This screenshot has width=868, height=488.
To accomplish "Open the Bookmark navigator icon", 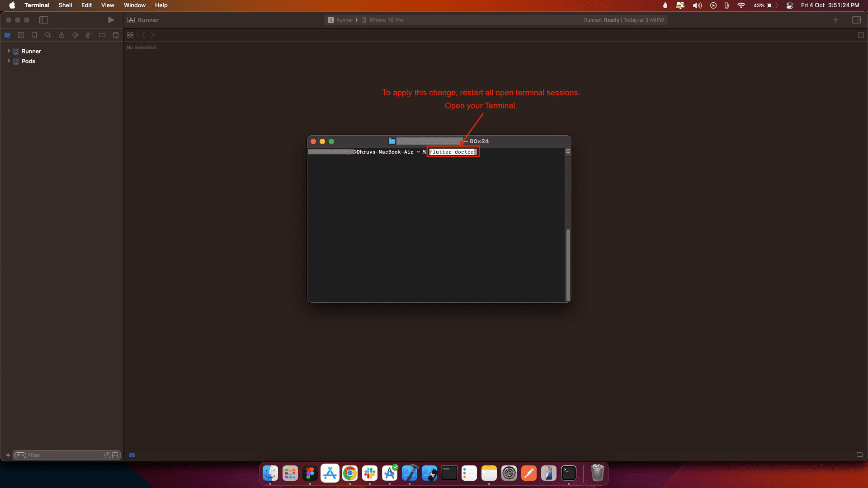I will click(34, 35).
